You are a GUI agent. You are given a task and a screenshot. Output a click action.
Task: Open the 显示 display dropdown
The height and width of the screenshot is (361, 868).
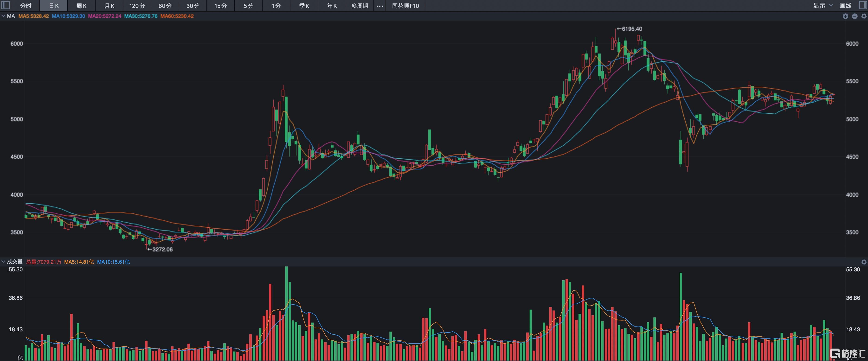[x=823, y=5]
